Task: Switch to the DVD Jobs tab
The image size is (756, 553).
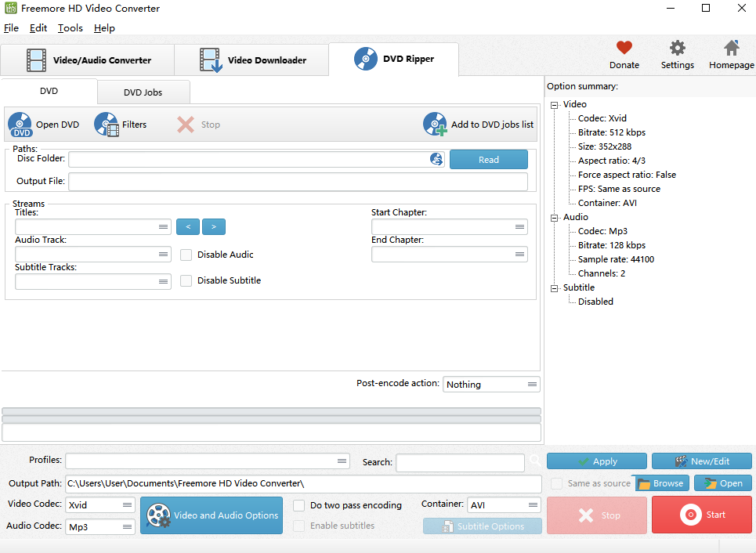Action: (143, 92)
